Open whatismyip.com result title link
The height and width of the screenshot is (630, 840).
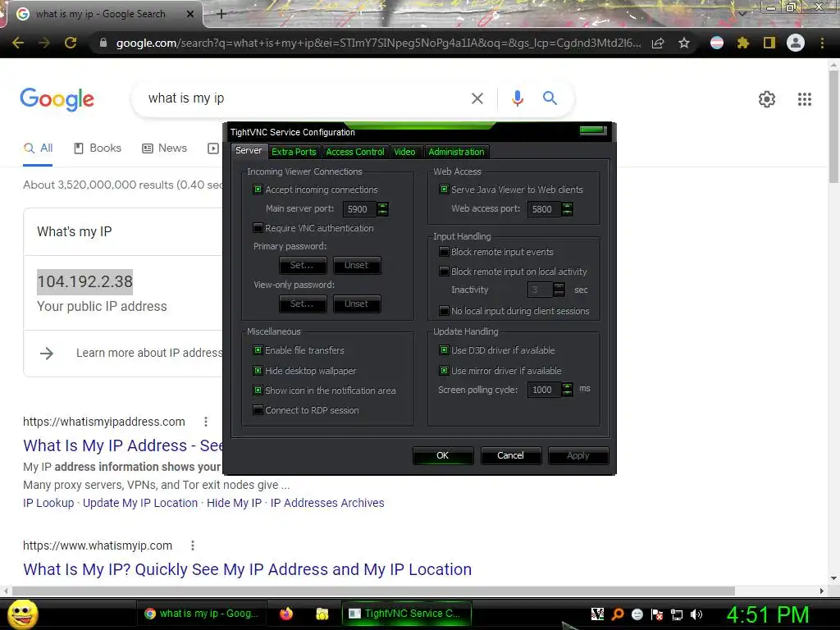pos(248,569)
